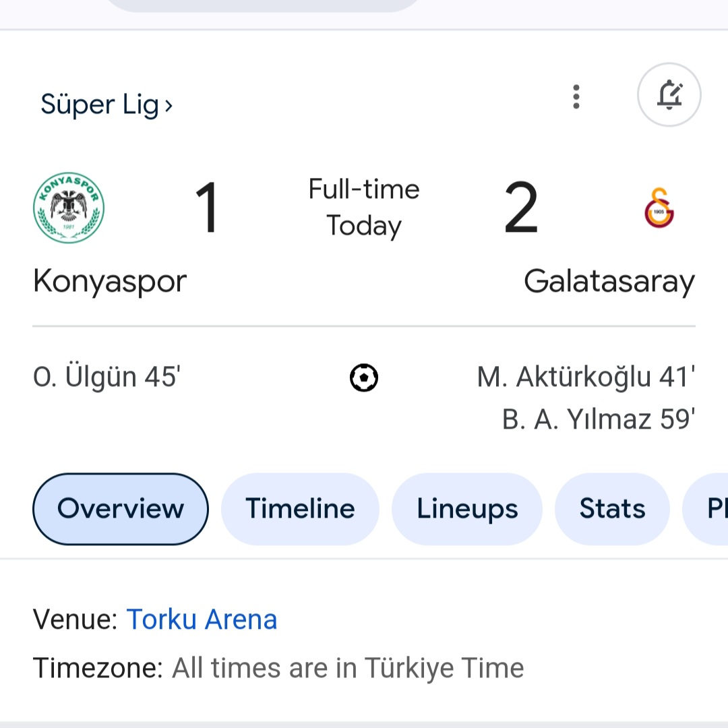Open the Lineups tab

467,509
